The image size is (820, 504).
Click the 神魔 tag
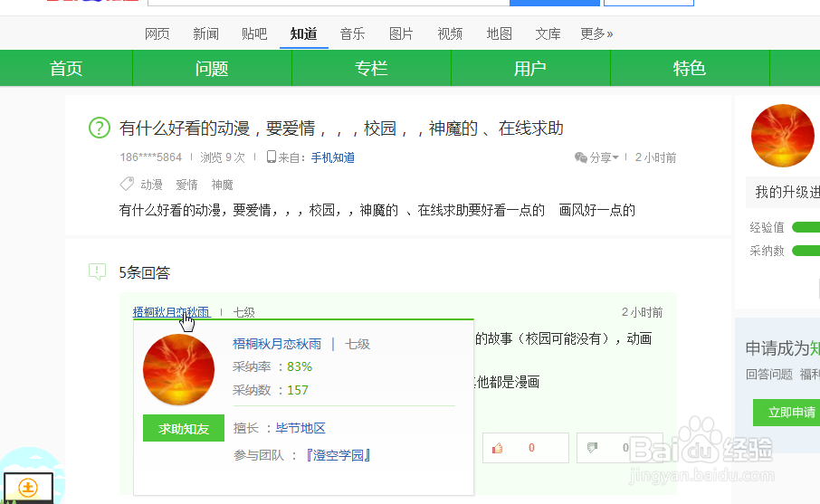pos(223,185)
